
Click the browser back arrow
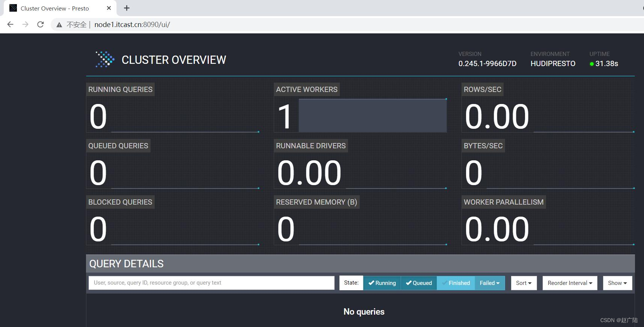coord(11,24)
